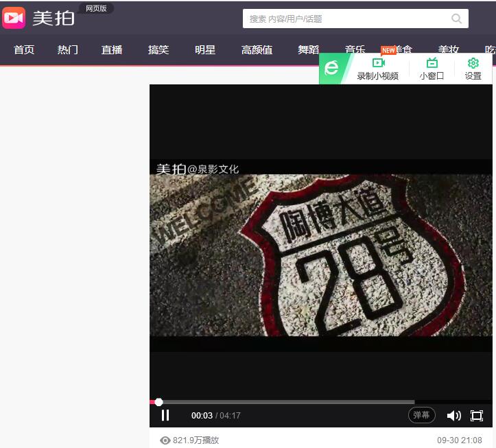Open the 舞蹈 dance category

point(309,50)
